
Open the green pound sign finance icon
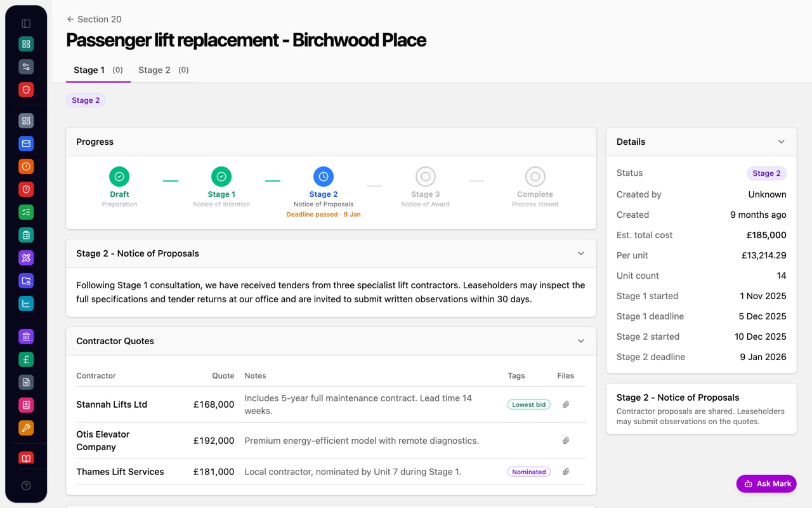pyautogui.click(x=26, y=359)
